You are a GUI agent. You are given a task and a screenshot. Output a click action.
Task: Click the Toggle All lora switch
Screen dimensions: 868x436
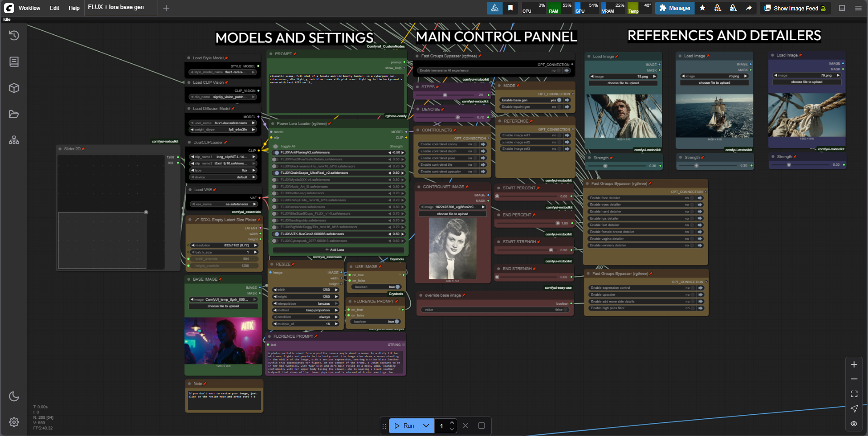point(276,146)
